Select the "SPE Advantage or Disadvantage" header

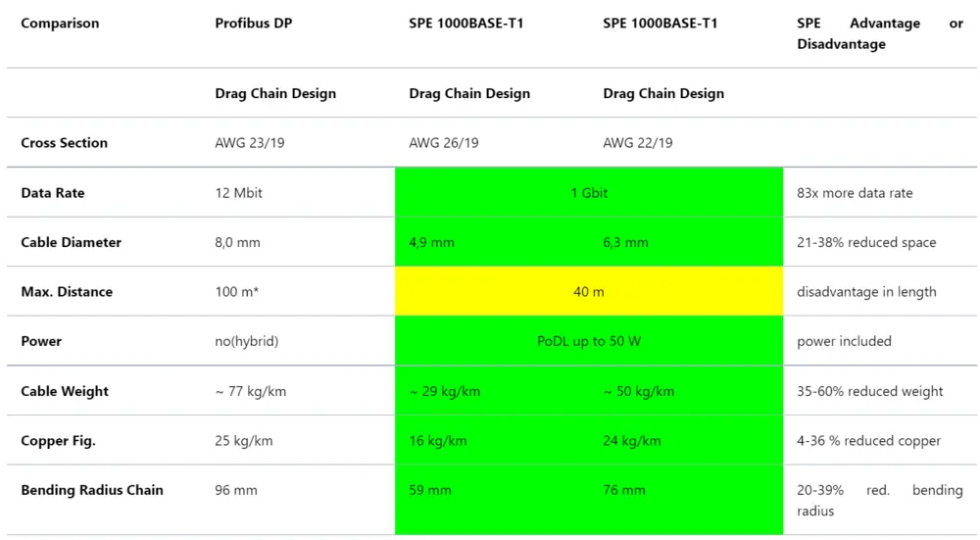(x=879, y=33)
